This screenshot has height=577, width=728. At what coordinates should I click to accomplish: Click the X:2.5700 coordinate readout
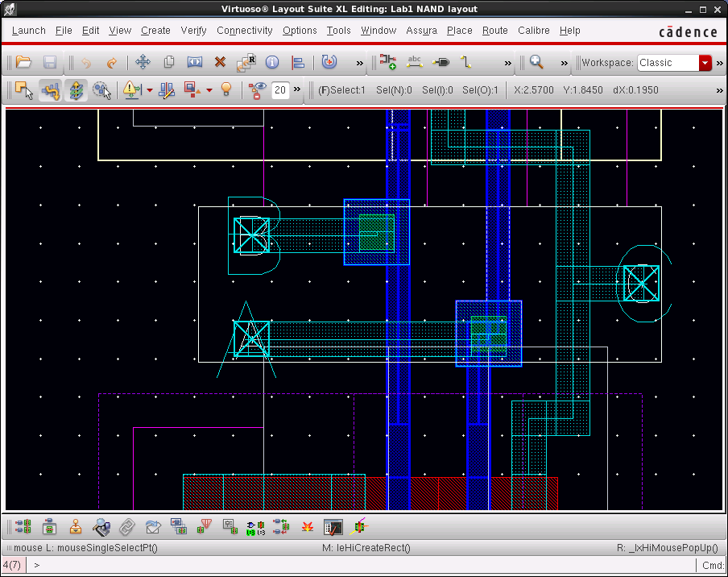pos(533,90)
